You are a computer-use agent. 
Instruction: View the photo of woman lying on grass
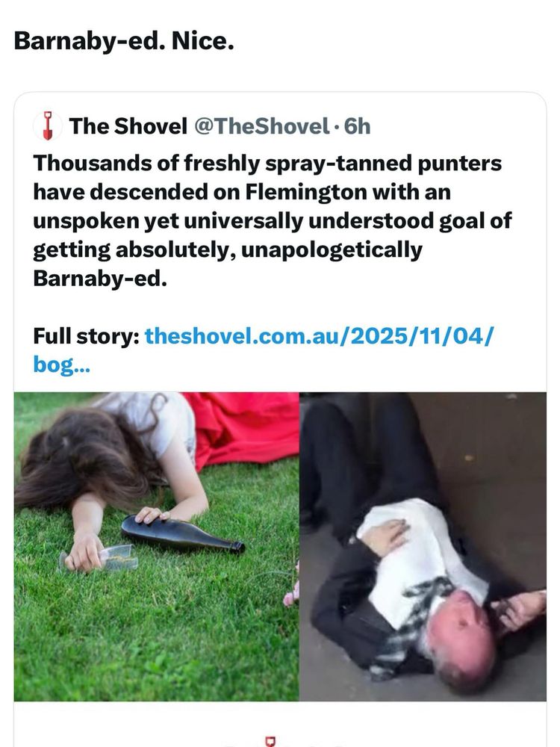coord(156,547)
